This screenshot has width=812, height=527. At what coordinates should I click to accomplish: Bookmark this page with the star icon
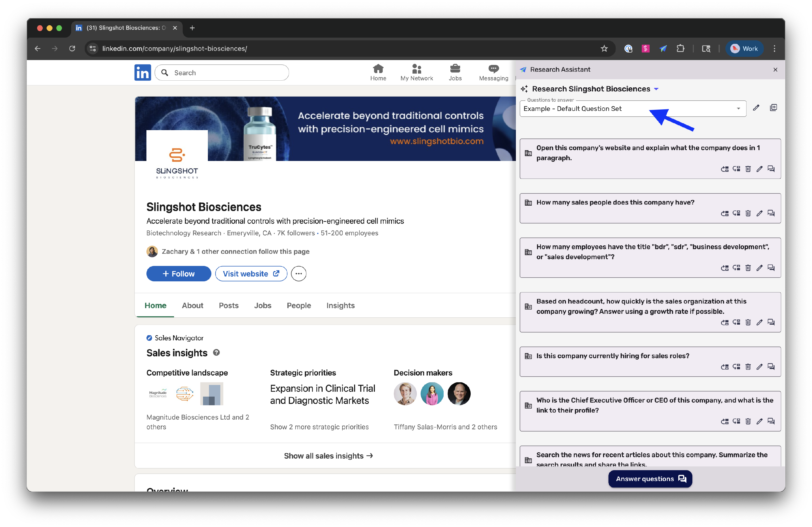[604, 48]
